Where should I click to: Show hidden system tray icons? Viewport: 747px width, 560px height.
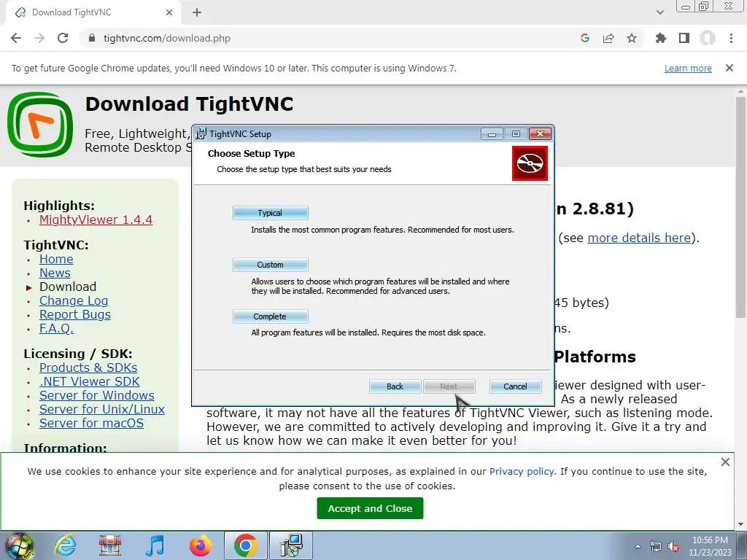[638, 546]
